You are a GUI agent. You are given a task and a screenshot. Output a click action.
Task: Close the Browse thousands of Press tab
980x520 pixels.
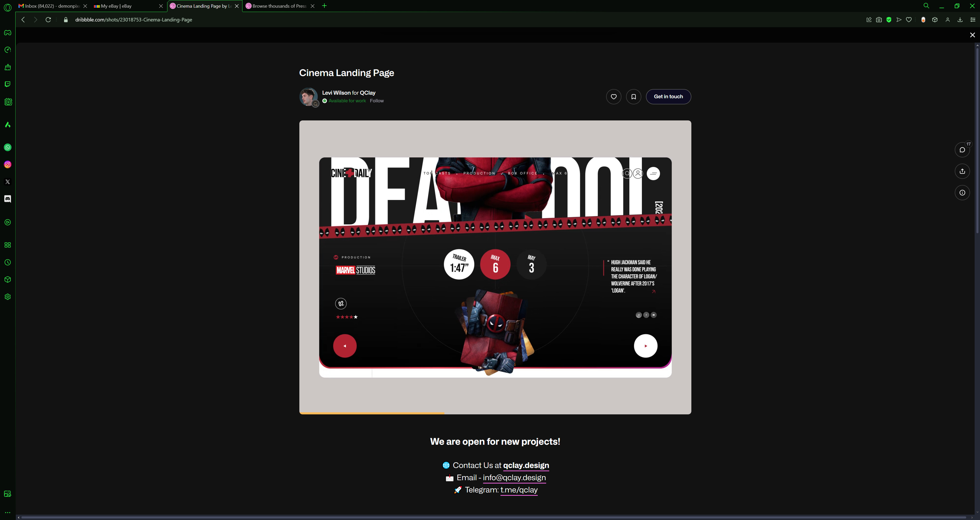(x=313, y=6)
